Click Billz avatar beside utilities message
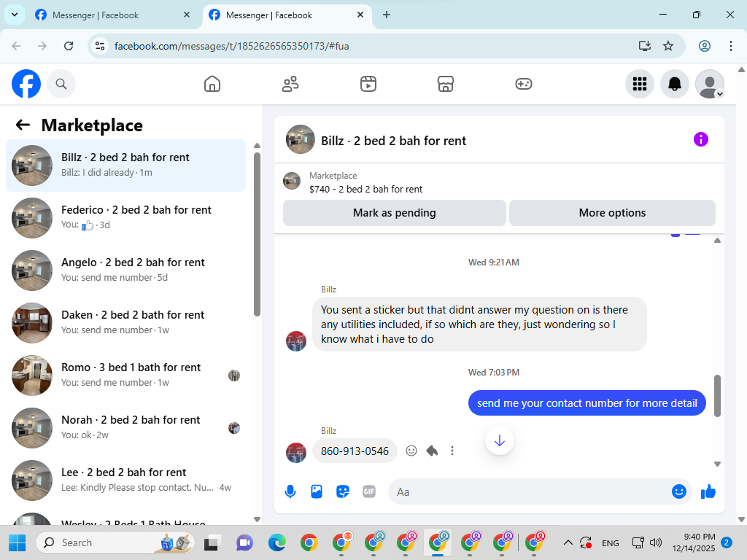Image resolution: width=747 pixels, height=560 pixels. coord(296,341)
